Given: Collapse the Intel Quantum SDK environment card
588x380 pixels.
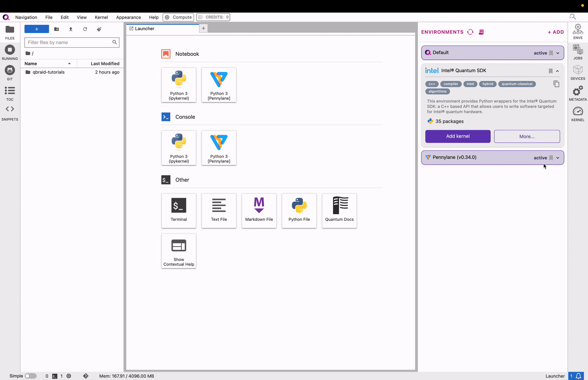Looking at the screenshot, I should [557, 71].
